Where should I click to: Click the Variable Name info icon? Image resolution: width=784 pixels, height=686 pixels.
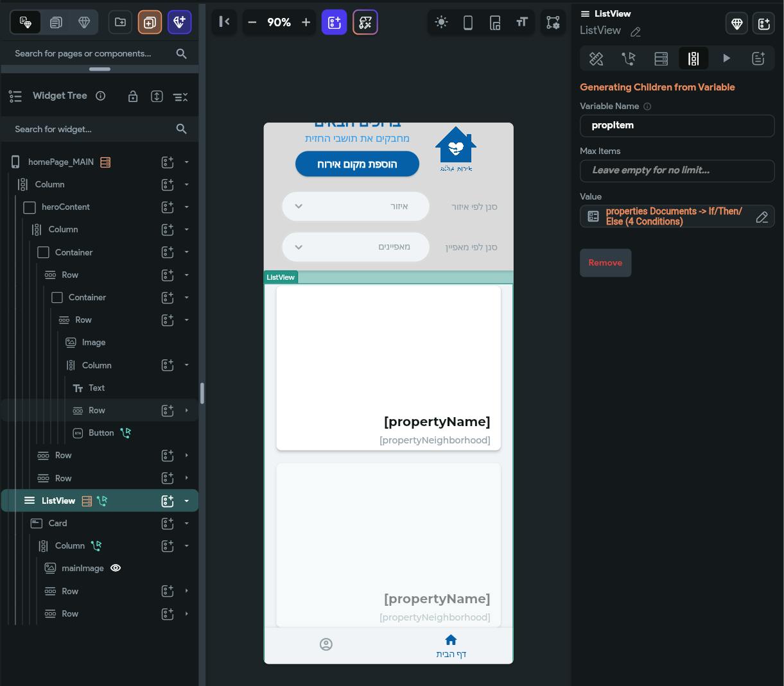(x=647, y=107)
